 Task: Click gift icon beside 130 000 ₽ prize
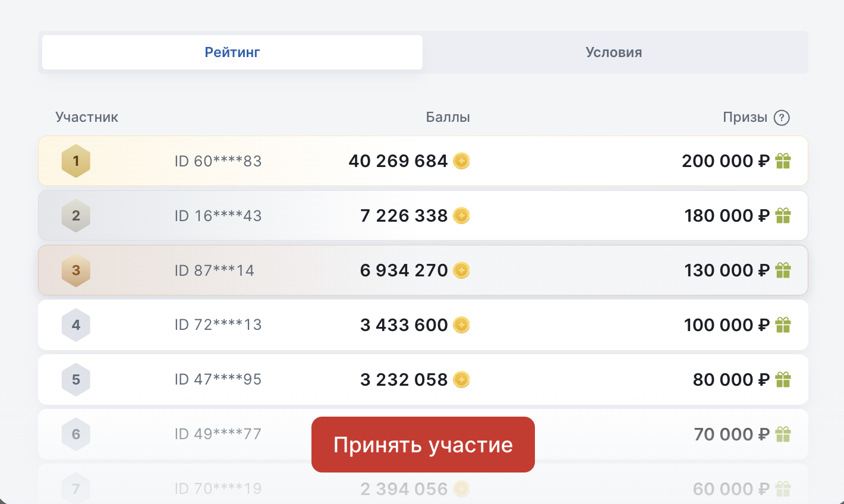[783, 270]
